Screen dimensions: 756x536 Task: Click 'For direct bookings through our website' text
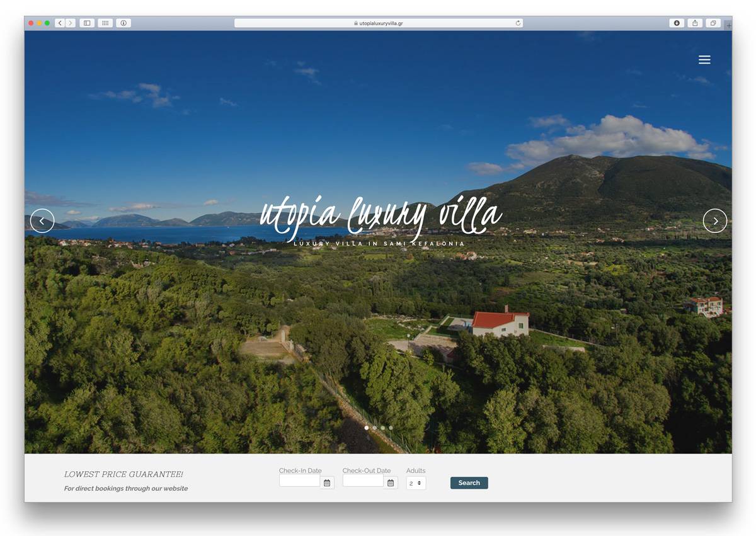(126, 488)
